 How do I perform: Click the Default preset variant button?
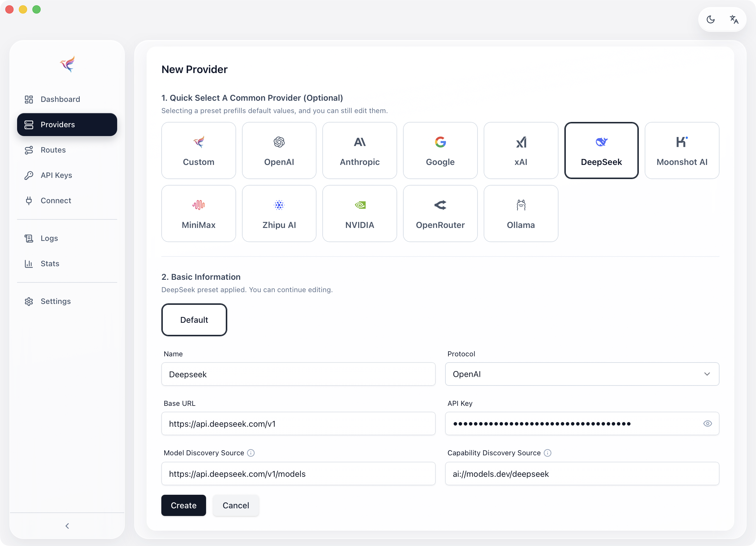pyautogui.click(x=194, y=320)
